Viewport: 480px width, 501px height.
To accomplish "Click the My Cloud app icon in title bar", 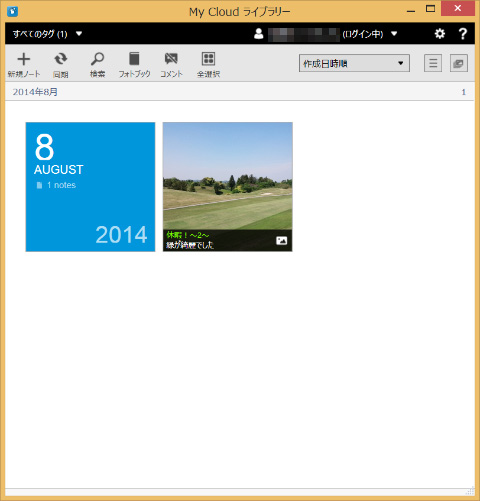I will (12, 12).
